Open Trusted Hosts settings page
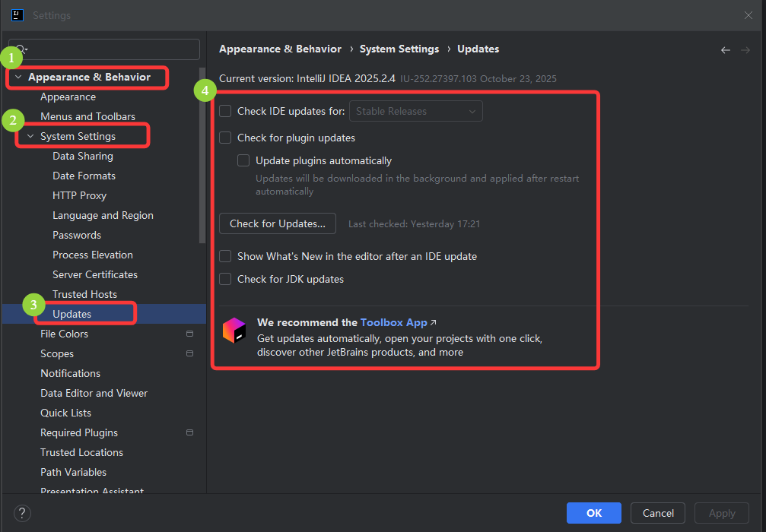 tap(85, 294)
